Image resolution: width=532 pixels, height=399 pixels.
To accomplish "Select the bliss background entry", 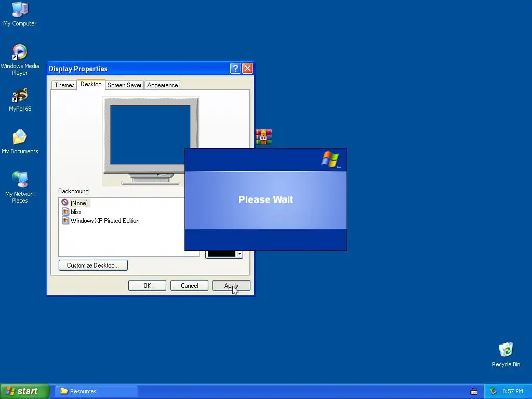I will 76,212.
